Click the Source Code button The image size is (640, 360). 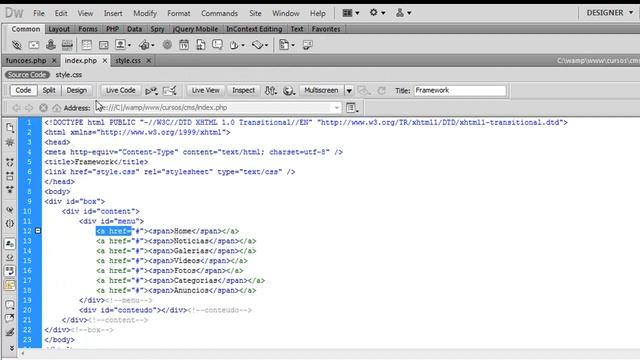click(27, 75)
